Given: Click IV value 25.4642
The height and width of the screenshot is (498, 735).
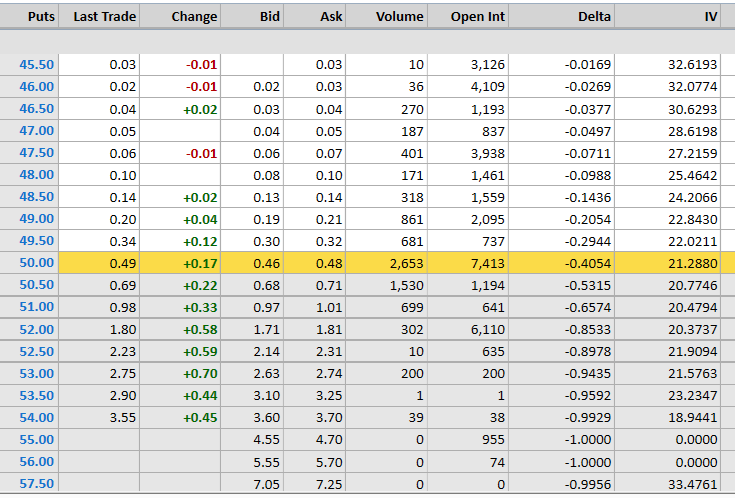Looking at the screenshot, I should [693, 175].
